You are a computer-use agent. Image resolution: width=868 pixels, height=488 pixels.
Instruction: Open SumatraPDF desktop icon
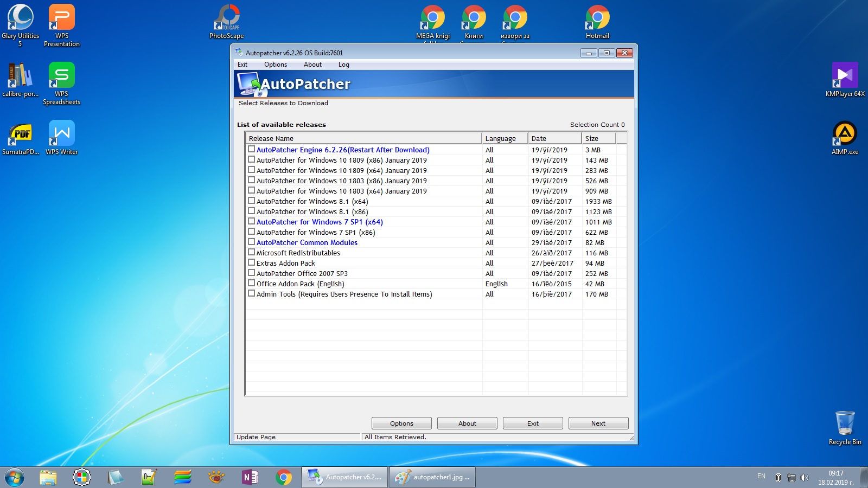tap(21, 138)
